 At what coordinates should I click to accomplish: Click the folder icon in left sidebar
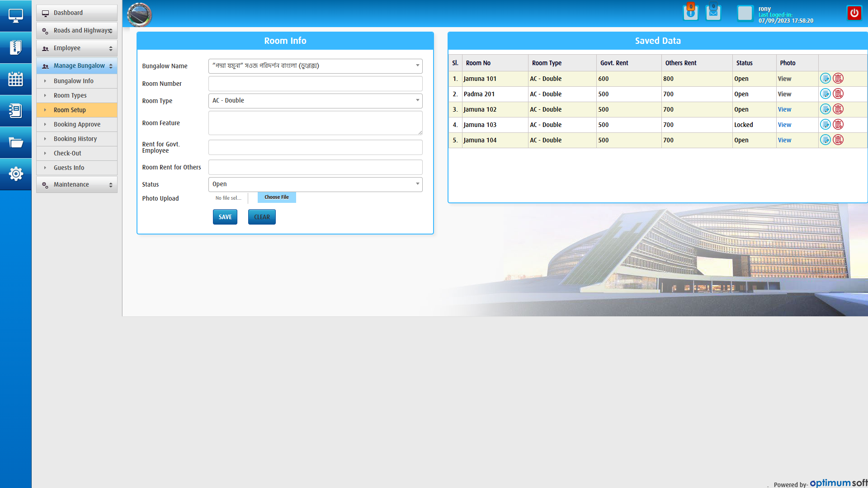pos(16,143)
